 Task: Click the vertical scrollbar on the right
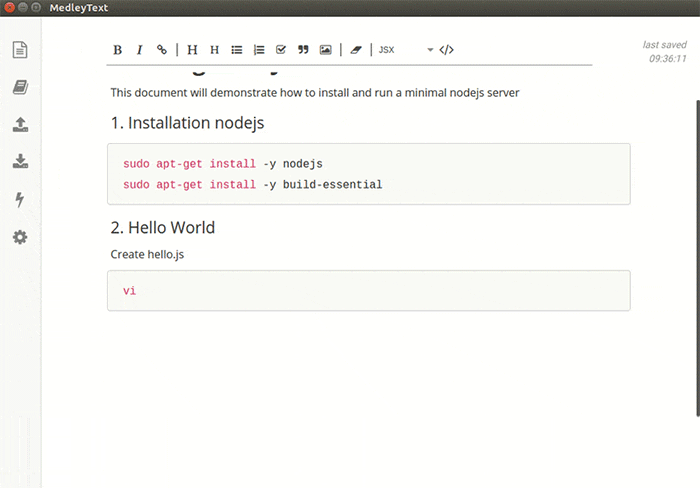click(698, 259)
